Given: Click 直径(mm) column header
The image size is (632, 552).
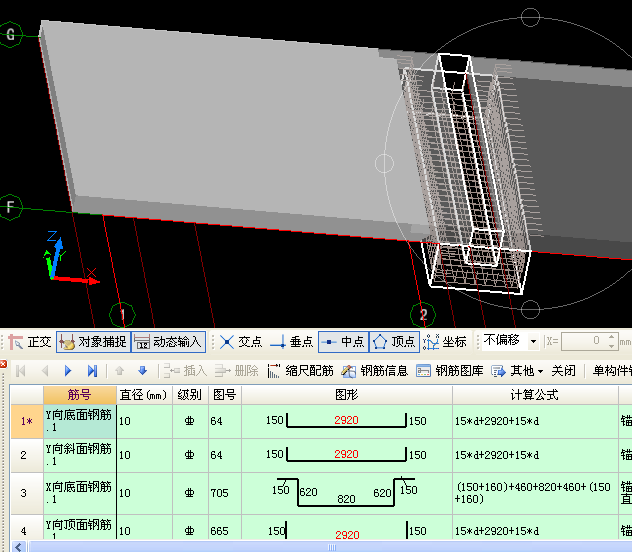Looking at the screenshot, I should [144, 395].
